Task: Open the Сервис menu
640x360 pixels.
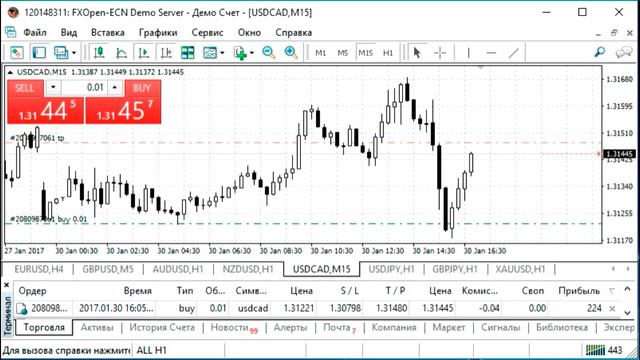Action: tap(207, 32)
